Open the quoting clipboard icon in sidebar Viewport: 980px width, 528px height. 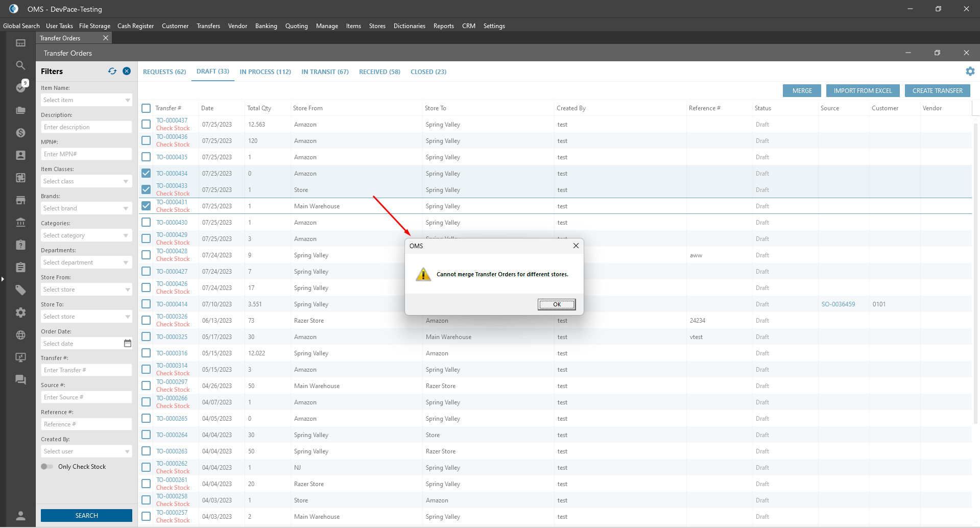20,245
